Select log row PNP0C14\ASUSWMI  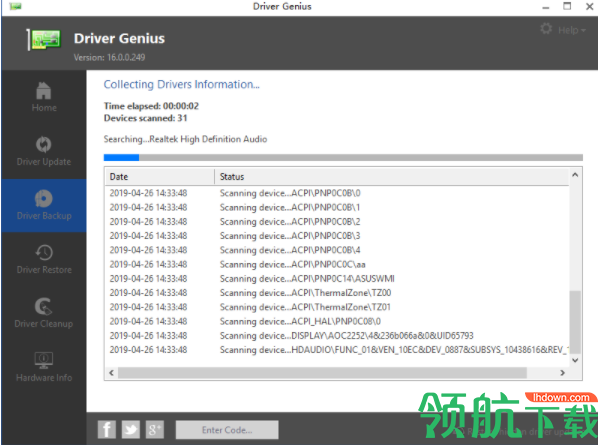tap(337, 279)
